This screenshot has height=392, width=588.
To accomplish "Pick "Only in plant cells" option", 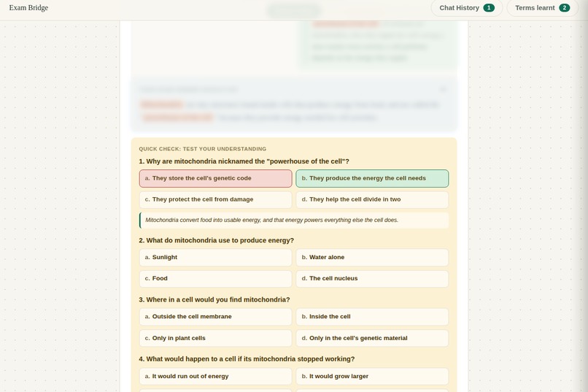I will click(x=216, y=339).
